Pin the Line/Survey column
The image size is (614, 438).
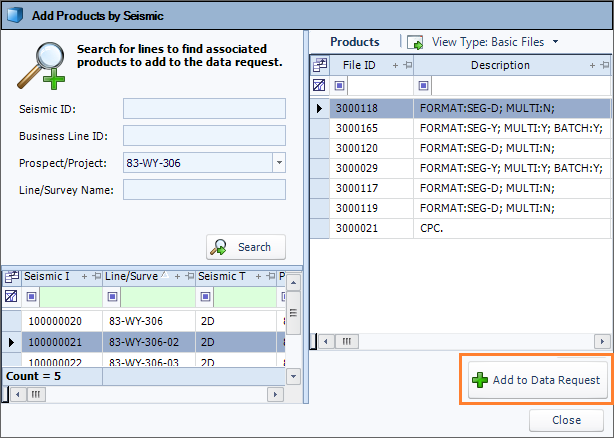click(190, 276)
